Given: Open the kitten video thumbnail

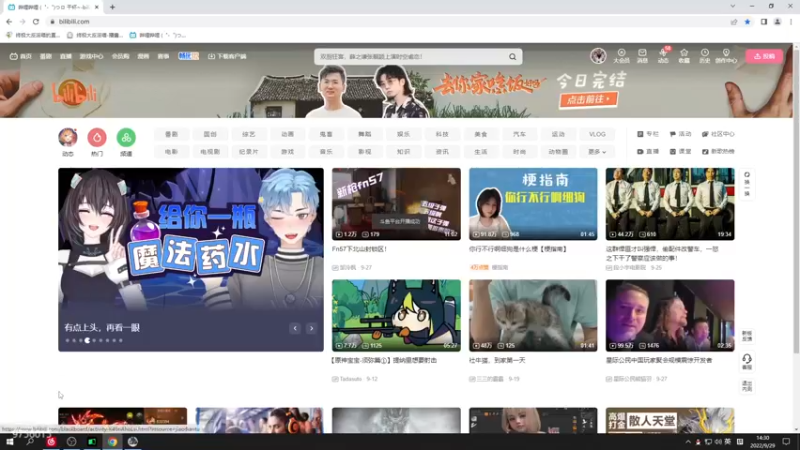Looking at the screenshot, I should pyautogui.click(x=533, y=315).
